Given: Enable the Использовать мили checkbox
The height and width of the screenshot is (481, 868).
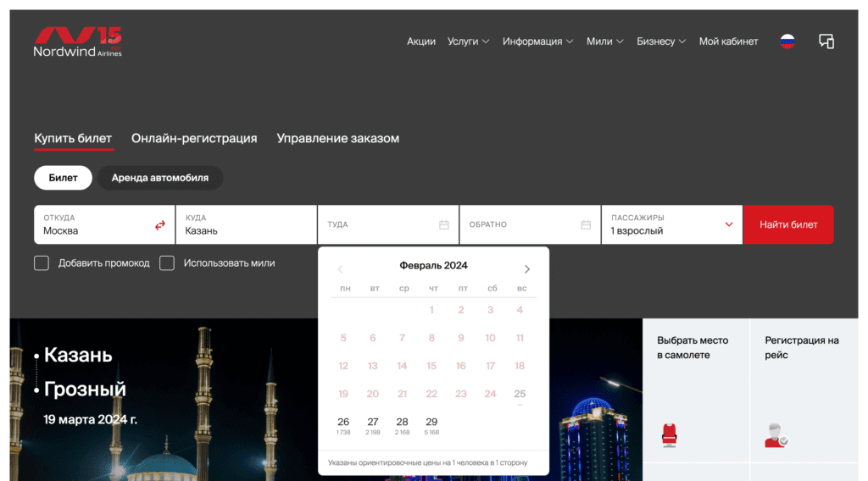Looking at the screenshot, I should pos(167,263).
